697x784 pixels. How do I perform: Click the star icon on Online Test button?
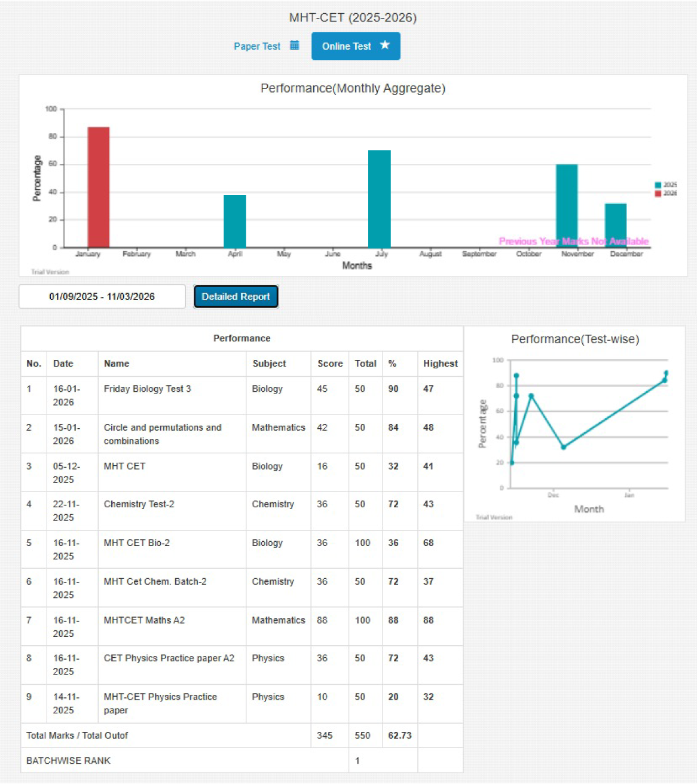pos(385,45)
